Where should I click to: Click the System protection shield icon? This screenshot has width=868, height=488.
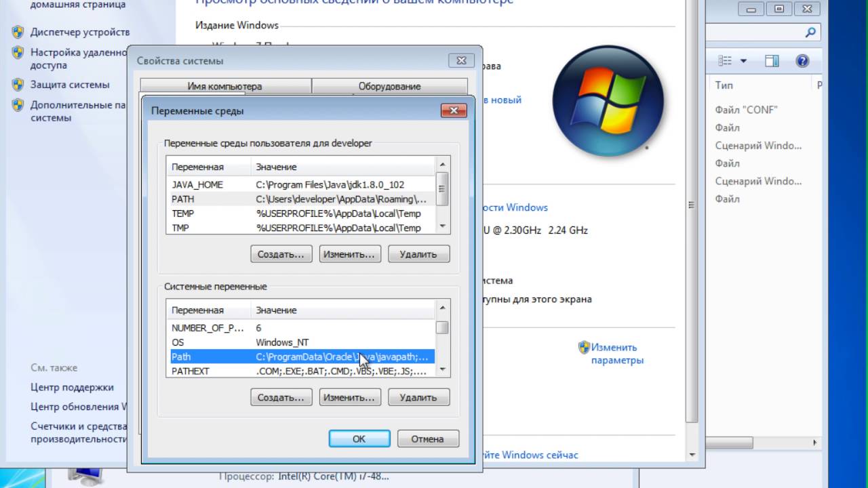[x=18, y=85]
